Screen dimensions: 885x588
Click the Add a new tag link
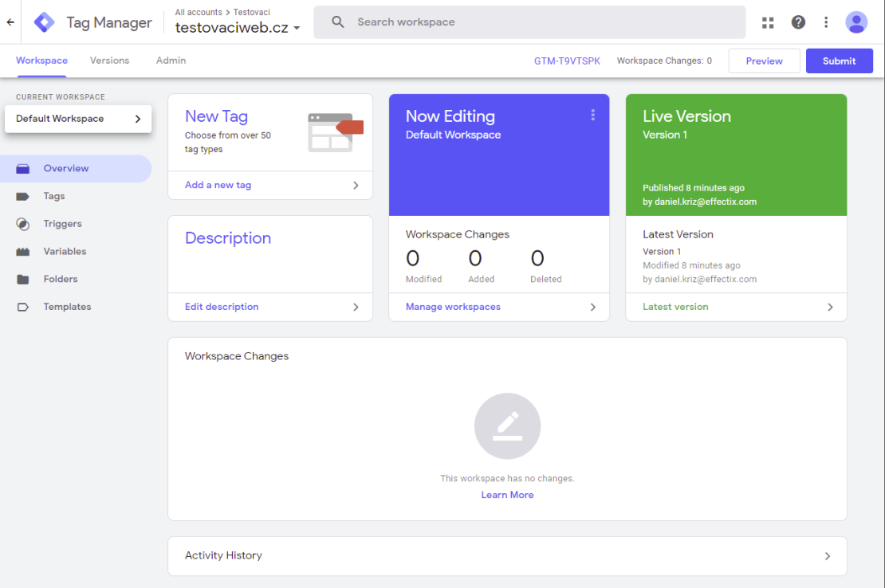pyautogui.click(x=218, y=185)
